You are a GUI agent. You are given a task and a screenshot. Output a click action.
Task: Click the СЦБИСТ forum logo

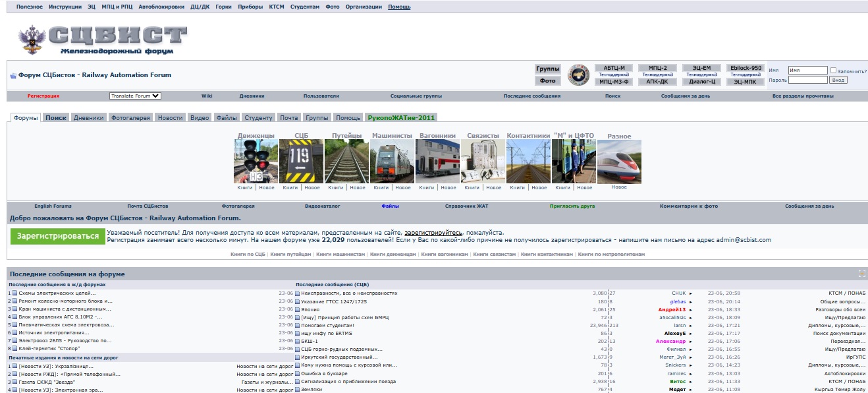[103, 40]
